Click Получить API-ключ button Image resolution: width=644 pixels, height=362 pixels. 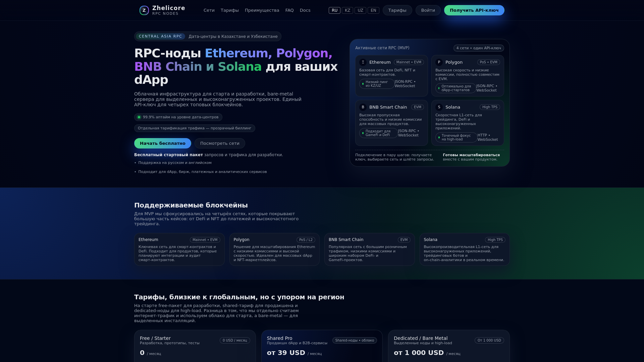click(x=474, y=10)
